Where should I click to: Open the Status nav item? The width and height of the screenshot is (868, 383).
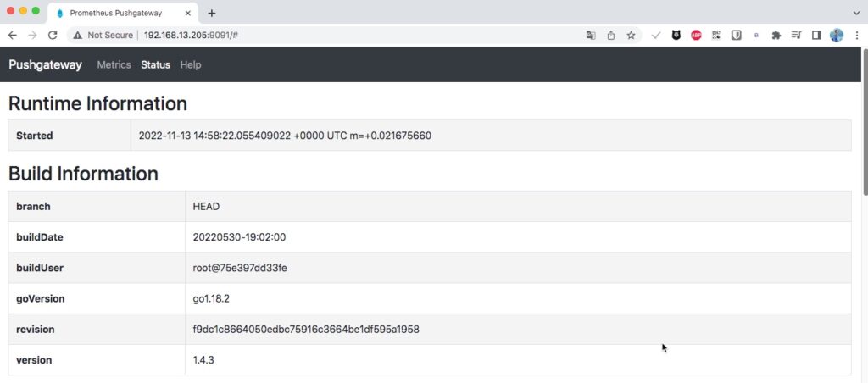156,64
